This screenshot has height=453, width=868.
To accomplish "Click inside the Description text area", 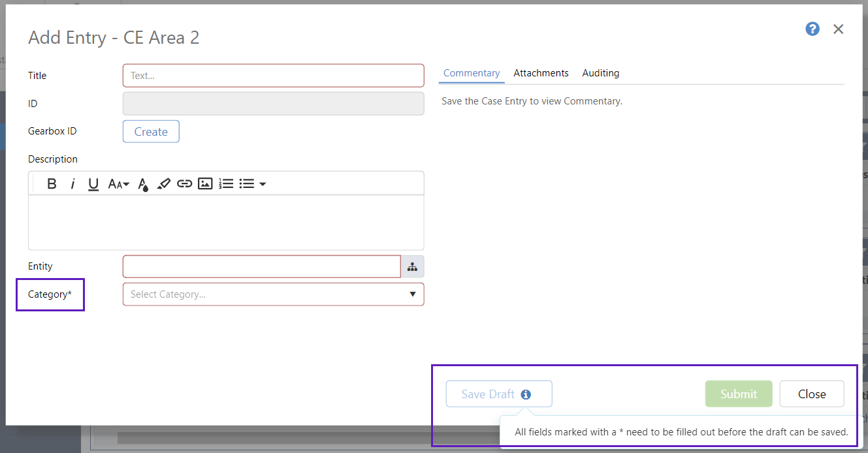I will click(x=226, y=222).
